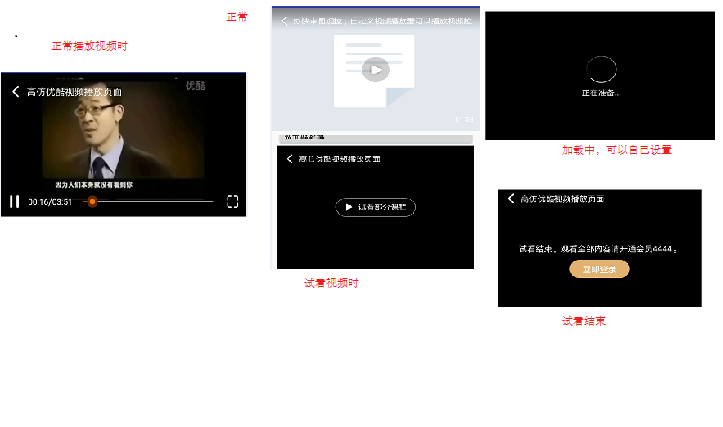Viewport: 723px width, 427px height.
Task: Click the 试看结束 membership prompt message
Action: coord(598,249)
